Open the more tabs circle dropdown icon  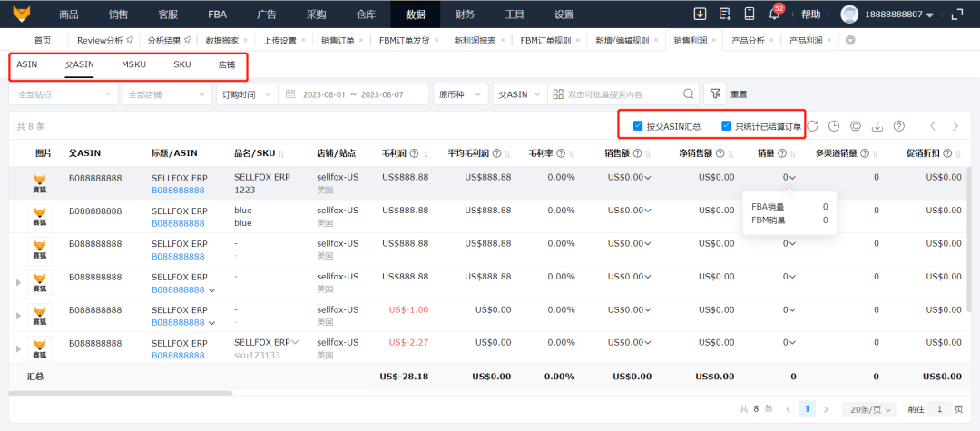(x=850, y=40)
